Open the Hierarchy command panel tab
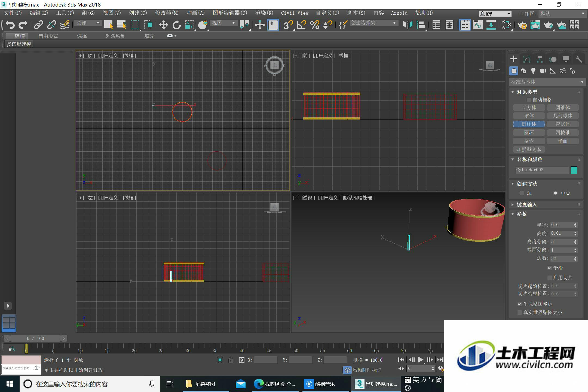Image resolution: width=588 pixels, height=392 pixels. pos(540,59)
